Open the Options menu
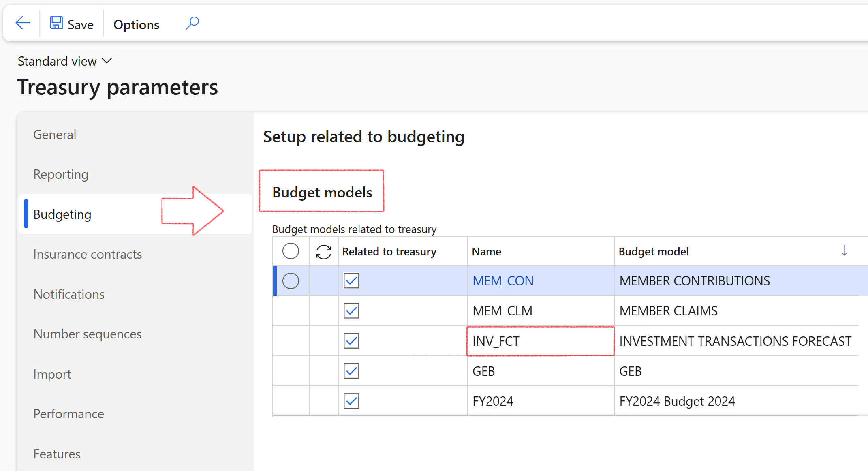The image size is (868, 471). coord(136,25)
